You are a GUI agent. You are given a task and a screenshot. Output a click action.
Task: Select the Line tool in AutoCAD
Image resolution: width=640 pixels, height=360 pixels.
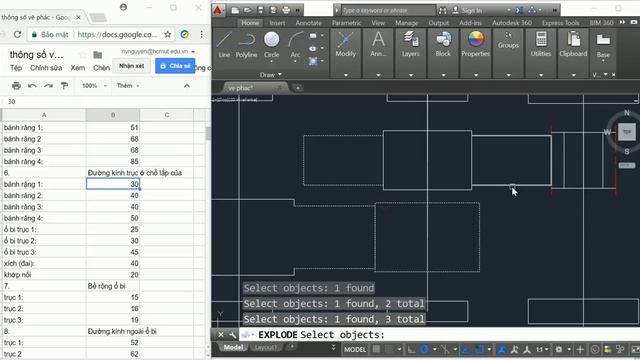coord(224,45)
